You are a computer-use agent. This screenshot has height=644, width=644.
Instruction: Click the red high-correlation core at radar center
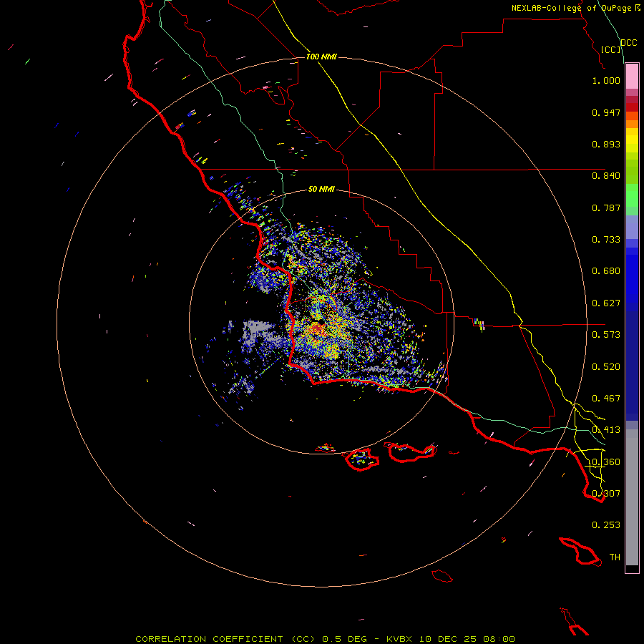(316, 329)
